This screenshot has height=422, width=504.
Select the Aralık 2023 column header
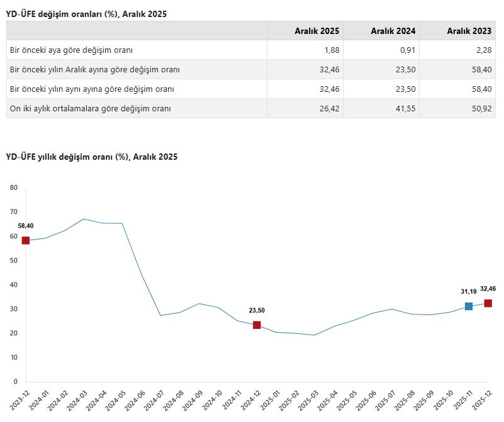[x=469, y=31]
